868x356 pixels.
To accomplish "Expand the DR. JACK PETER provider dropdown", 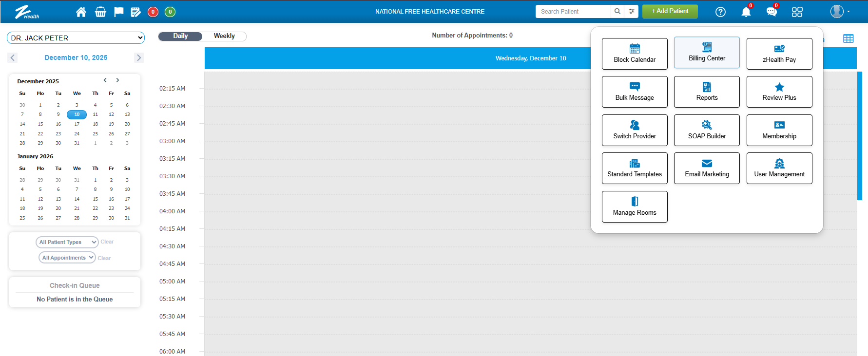I will click(x=76, y=38).
